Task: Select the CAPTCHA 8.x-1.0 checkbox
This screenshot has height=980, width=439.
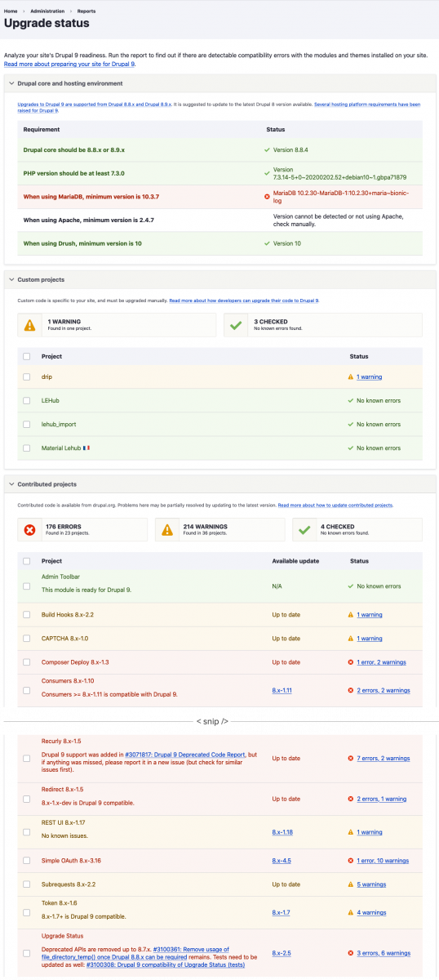Action: [x=26, y=638]
